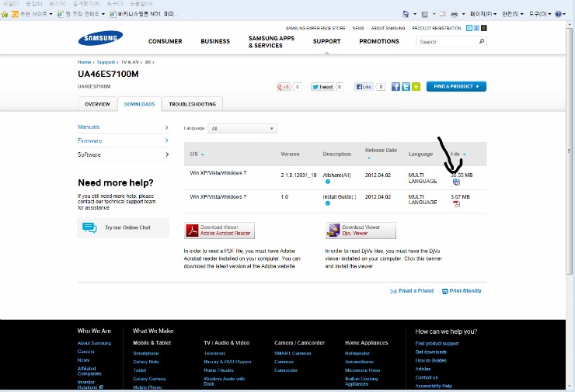The height and width of the screenshot is (392, 575).
Task: Click the browser Help question mark icon
Action: point(558,14)
